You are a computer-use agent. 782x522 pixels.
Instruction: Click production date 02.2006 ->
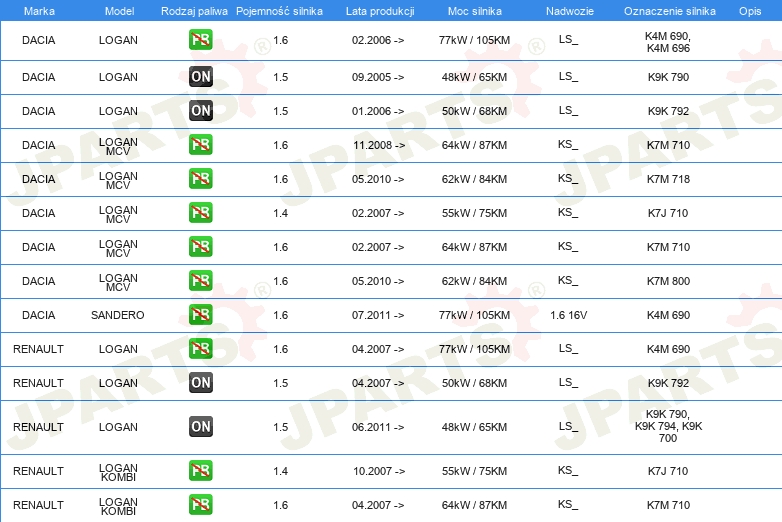coord(378,40)
